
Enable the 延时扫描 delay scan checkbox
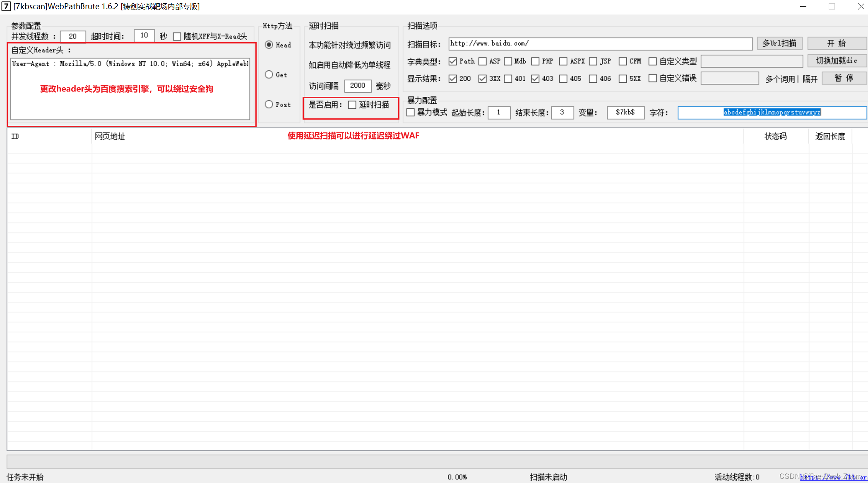pyautogui.click(x=352, y=105)
